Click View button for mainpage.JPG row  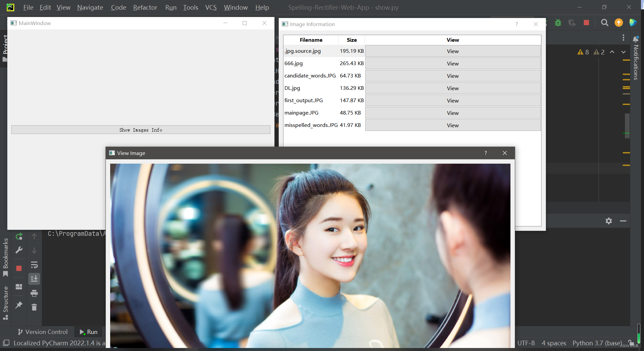tap(453, 113)
